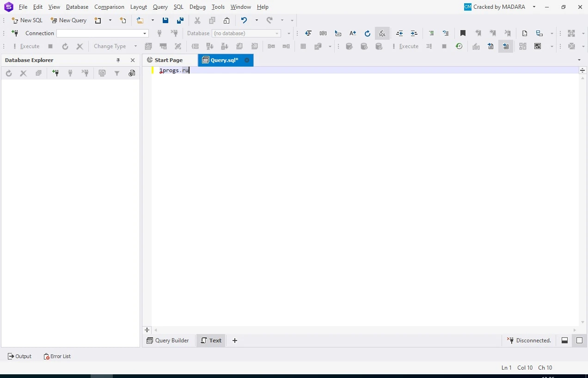The width and height of the screenshot is (588, 378).
Task: Open the dropdown arrow beside the chart image icon
Action: [x=552, y=46]
